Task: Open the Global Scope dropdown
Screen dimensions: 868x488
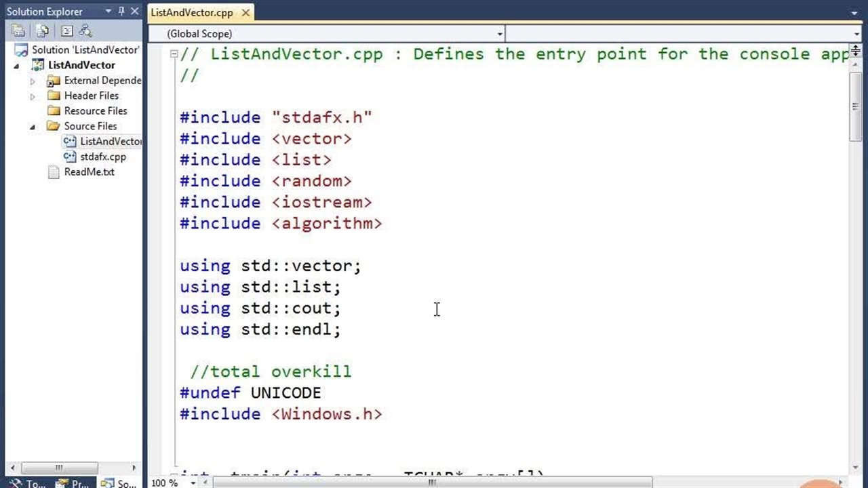Action: [x=500, y=34]
